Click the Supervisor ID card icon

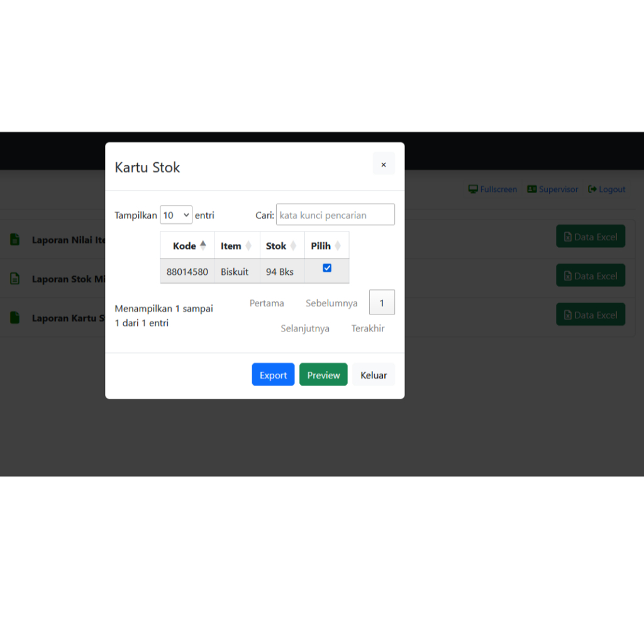(532, 189)
